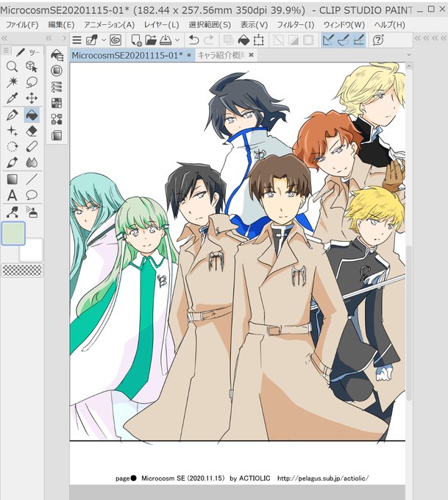Undo the last action

(193, 40)
